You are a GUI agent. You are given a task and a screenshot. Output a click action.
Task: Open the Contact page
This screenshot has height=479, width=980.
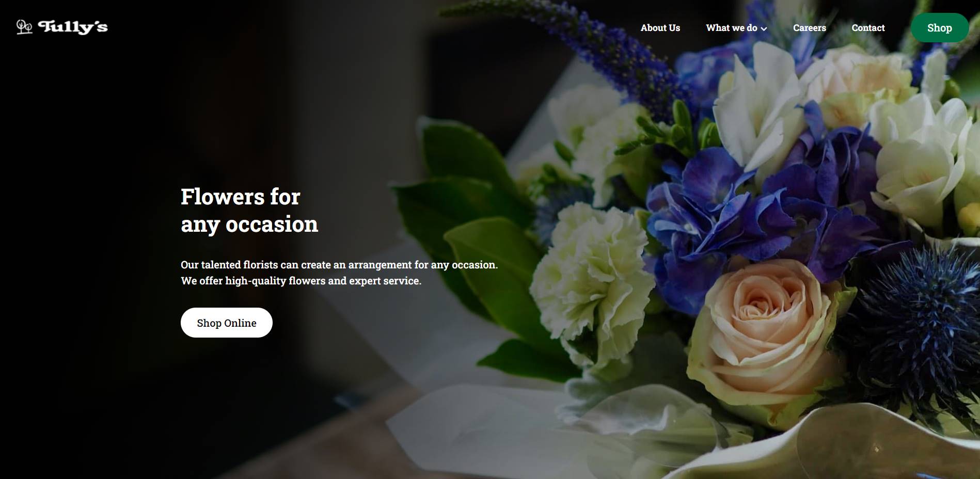[x=868, y=28]
